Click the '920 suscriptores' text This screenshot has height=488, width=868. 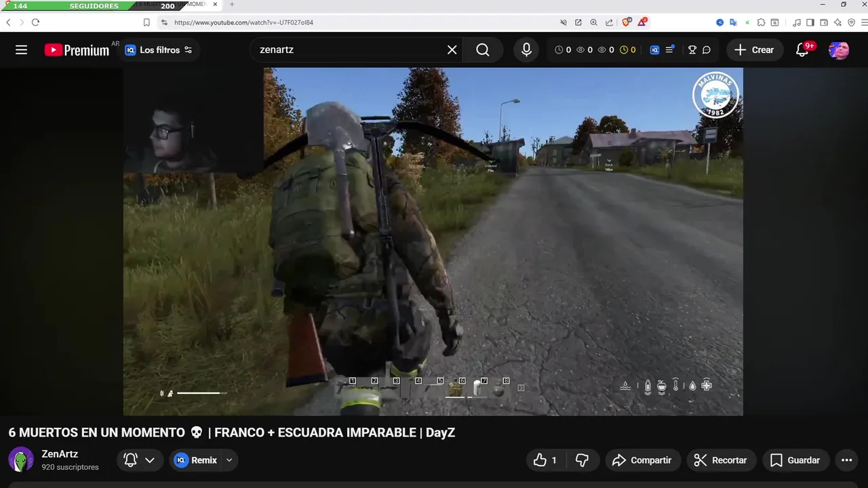click(70, 467)
